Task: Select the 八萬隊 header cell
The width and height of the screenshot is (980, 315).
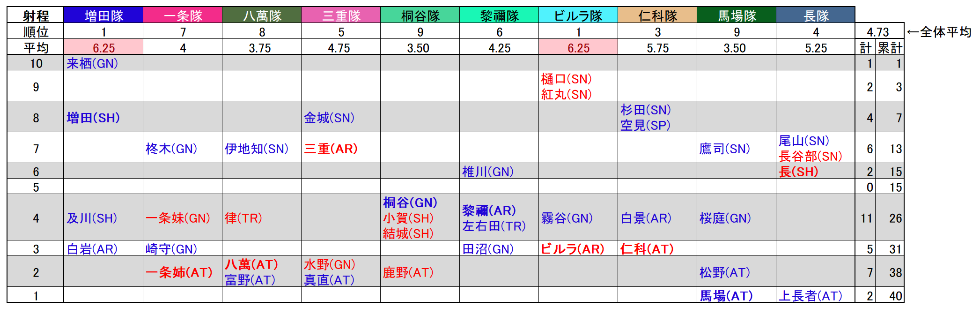Action: click(x=262, y=15)
